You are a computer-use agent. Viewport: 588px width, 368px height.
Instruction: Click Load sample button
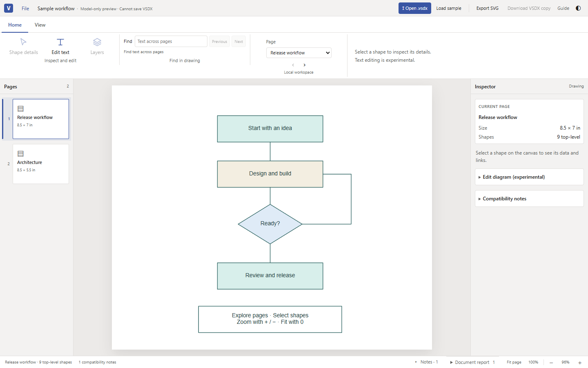[x=449, y=8]
